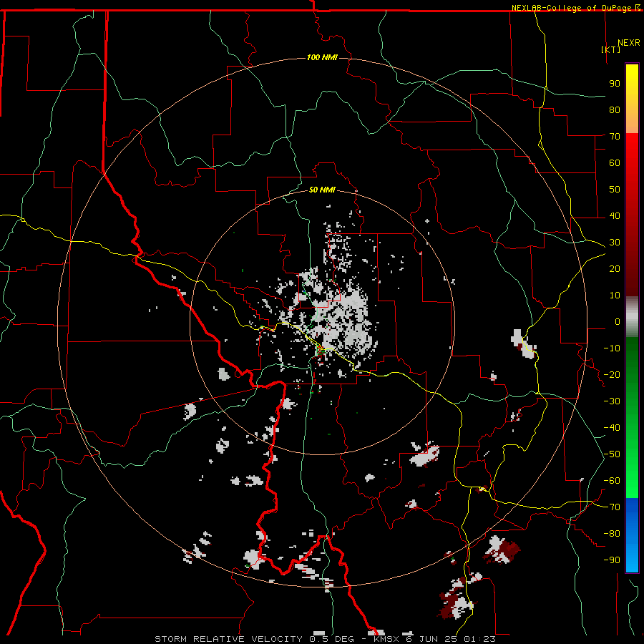Click the 10 value on velocity scale

click(615, 296)
